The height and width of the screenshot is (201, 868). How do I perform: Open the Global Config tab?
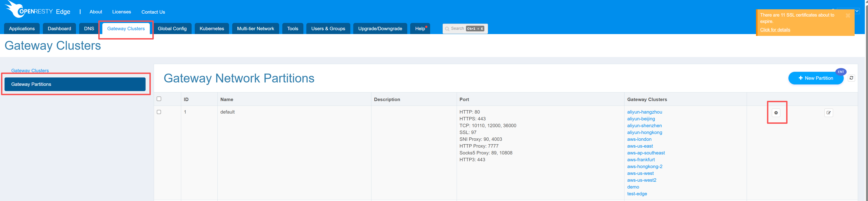[x=172, y=29]
